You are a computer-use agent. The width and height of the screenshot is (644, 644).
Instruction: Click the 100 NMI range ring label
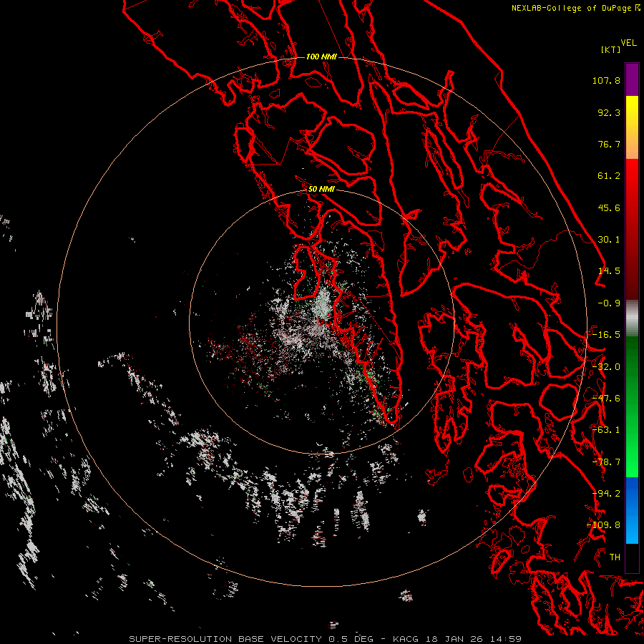click(321, 57)
